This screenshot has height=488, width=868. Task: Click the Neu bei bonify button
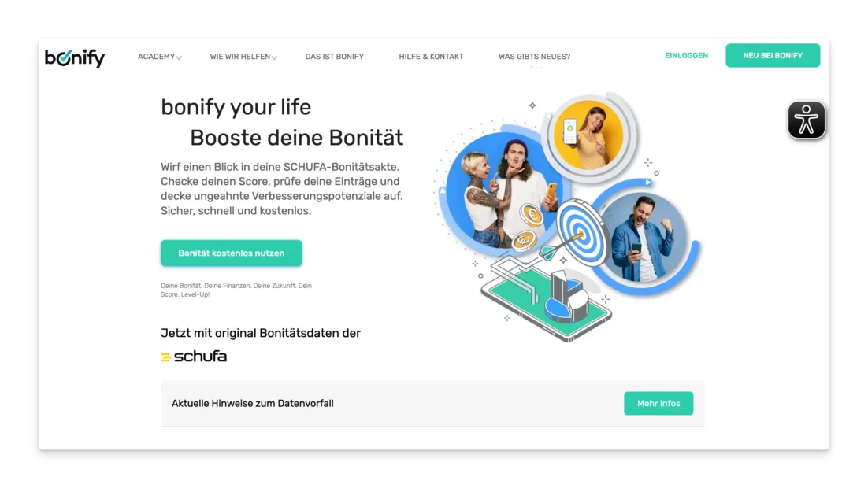tap(773, 55)
